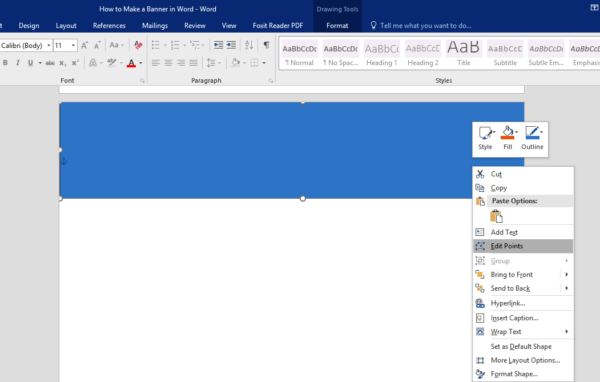This screenshot has width=600, height=382.
Task: Clear all formatting
Action: (138, 45)
